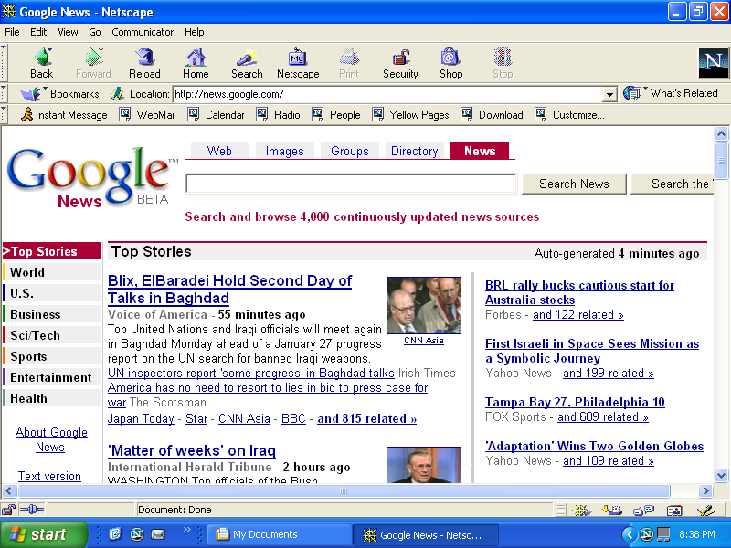Select Sci/Tech in the news sidebar

click(35, 336)
